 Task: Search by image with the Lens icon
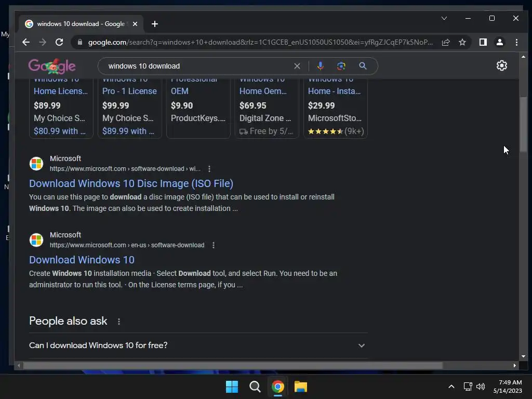(x=341, y=66)
